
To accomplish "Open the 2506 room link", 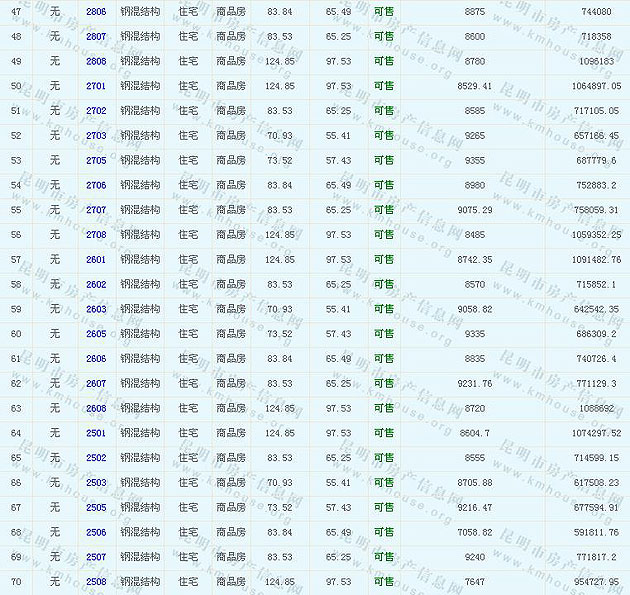I will point(96,532).
